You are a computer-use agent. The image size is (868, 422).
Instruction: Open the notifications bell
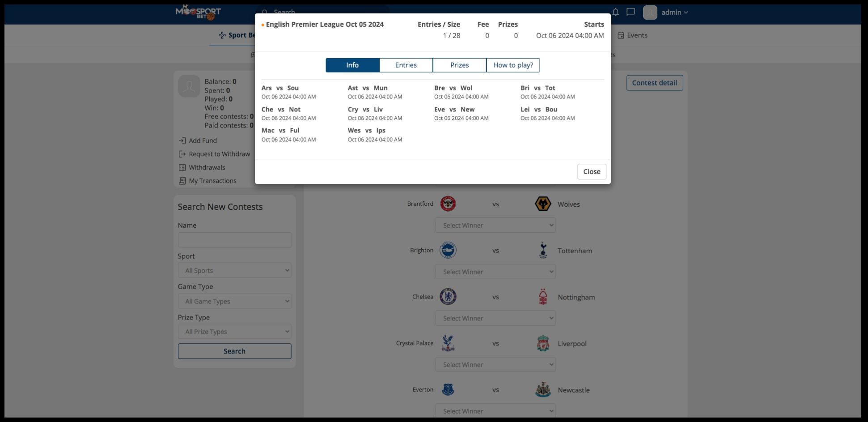(616, 12)
